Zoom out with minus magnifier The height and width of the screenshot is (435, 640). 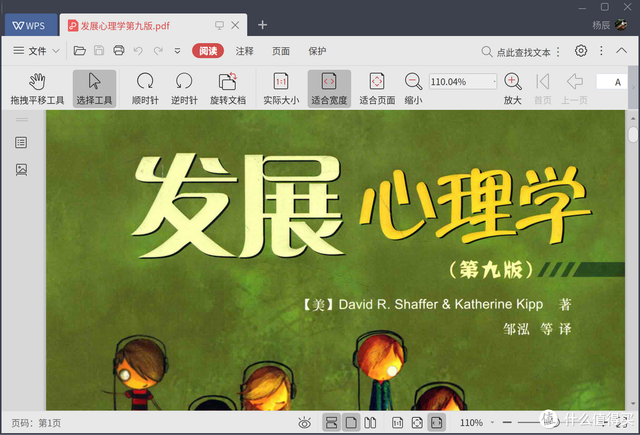tap(413, 89)
